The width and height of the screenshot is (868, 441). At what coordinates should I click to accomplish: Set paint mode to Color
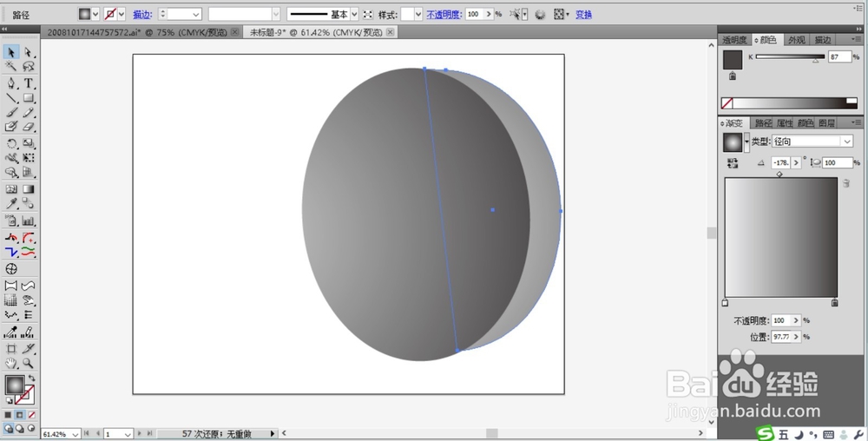[x=8, y=414]
